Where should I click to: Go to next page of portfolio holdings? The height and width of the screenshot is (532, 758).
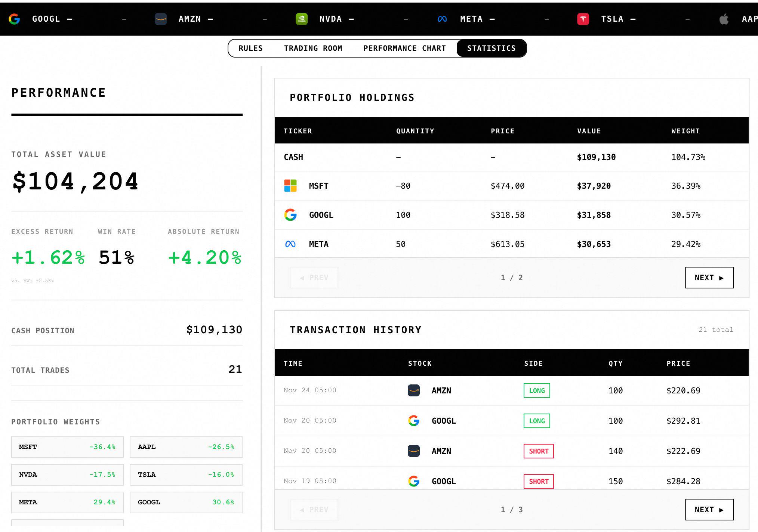pyautogui.click(x=709, y=278)
